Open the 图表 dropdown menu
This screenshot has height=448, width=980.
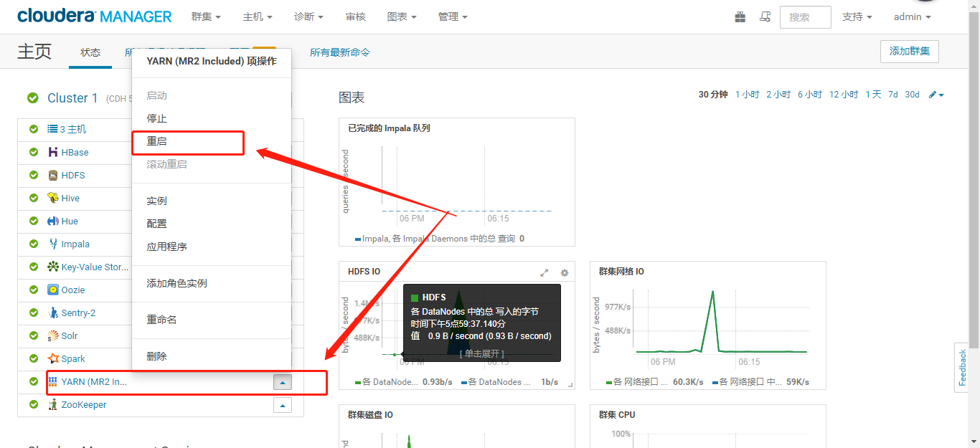tap(401, 16)
